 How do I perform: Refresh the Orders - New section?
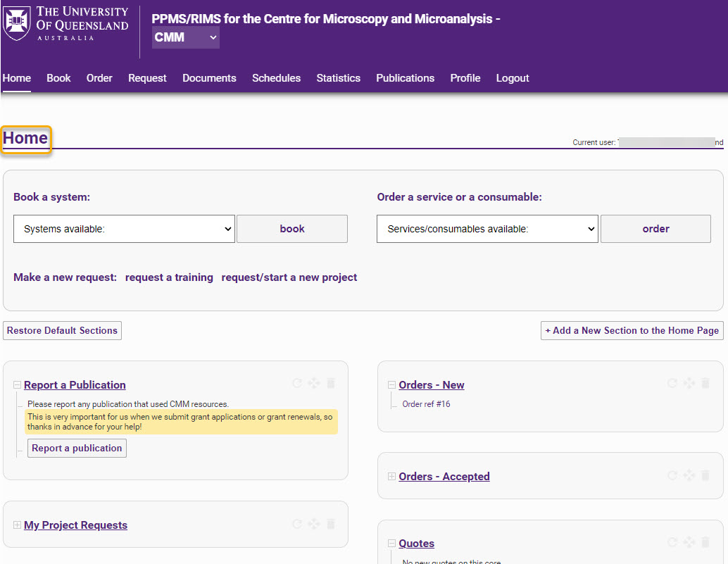coord(672,383)
